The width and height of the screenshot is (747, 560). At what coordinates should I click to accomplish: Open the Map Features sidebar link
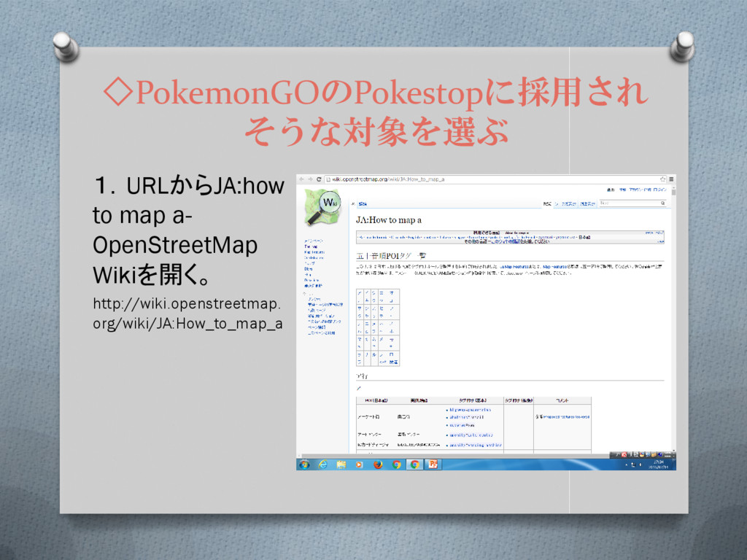click(314, 252)
